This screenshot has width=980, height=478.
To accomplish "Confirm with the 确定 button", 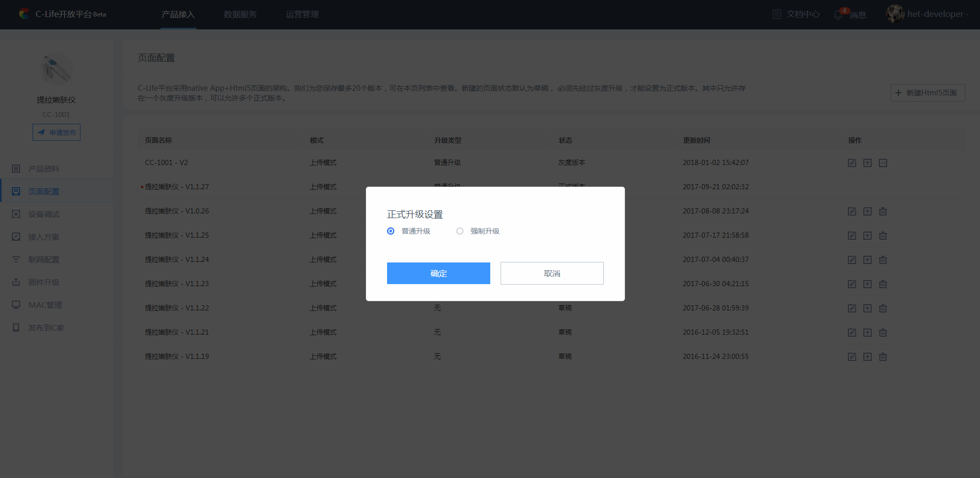I will (439, 273).
